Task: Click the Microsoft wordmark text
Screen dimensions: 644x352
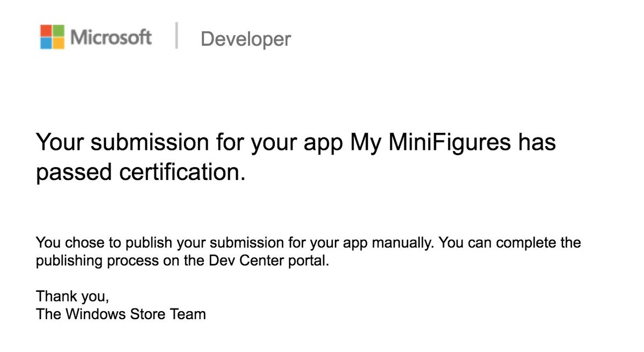Action: [x=111, y=37]
